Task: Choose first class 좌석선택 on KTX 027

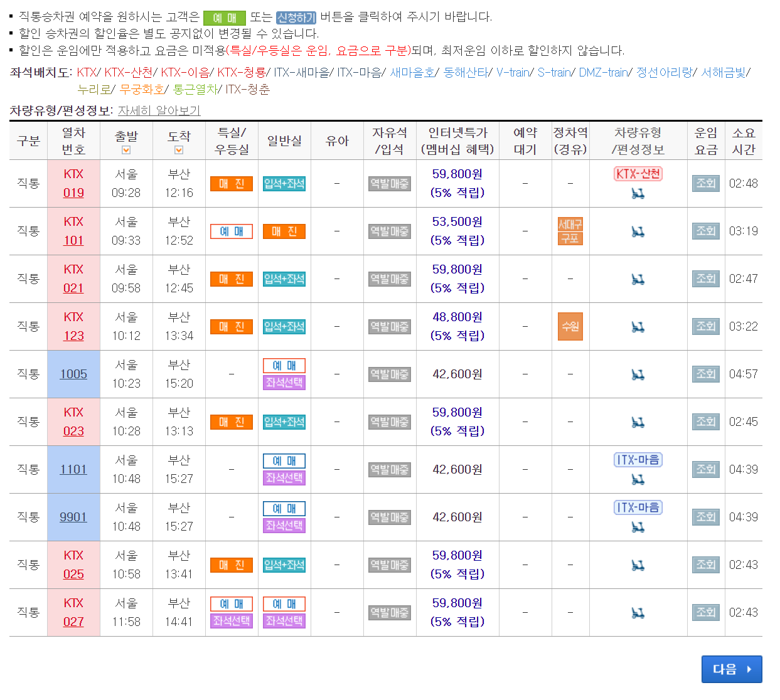Action: coord(232,621)
